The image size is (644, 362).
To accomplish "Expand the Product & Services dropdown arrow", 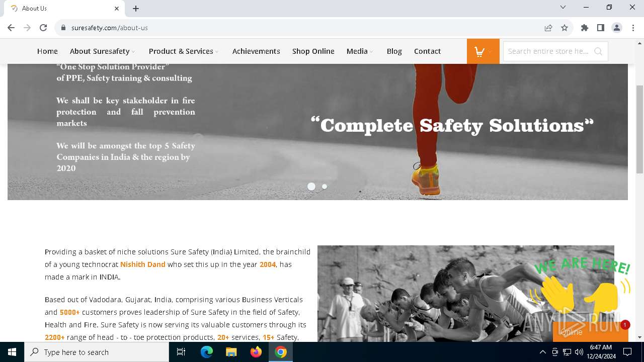I will click(217, 52).
